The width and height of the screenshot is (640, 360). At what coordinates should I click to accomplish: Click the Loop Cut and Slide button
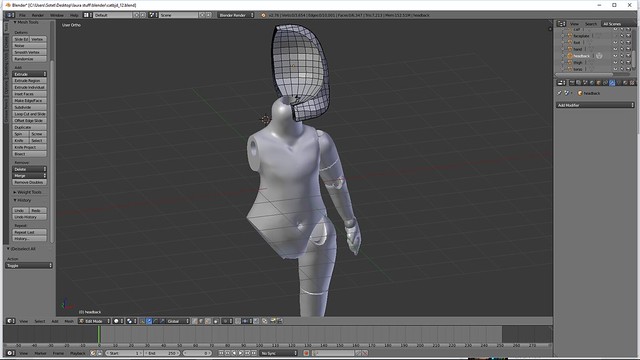pyautogui.click(x=29, y=114)
